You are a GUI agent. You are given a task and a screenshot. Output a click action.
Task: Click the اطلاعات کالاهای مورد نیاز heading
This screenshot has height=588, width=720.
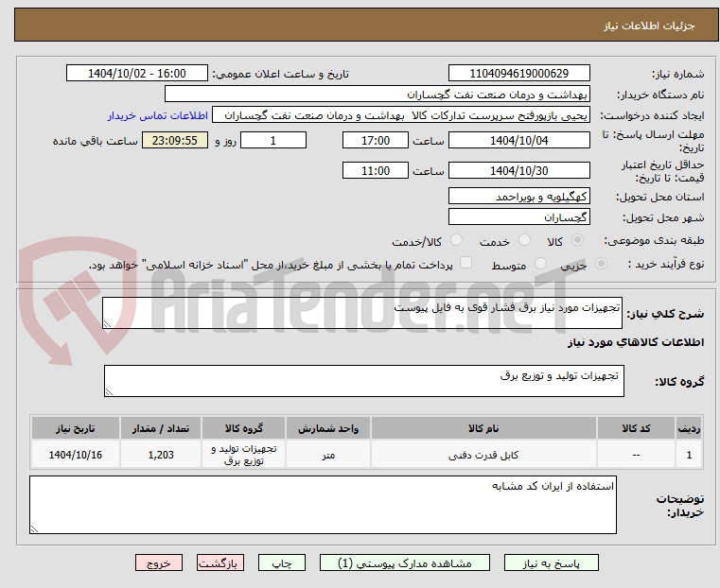(x=636, y=342)
